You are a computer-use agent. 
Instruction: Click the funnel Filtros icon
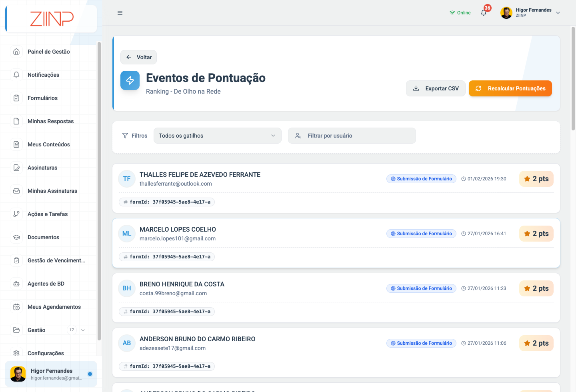(x=125, y=136)
